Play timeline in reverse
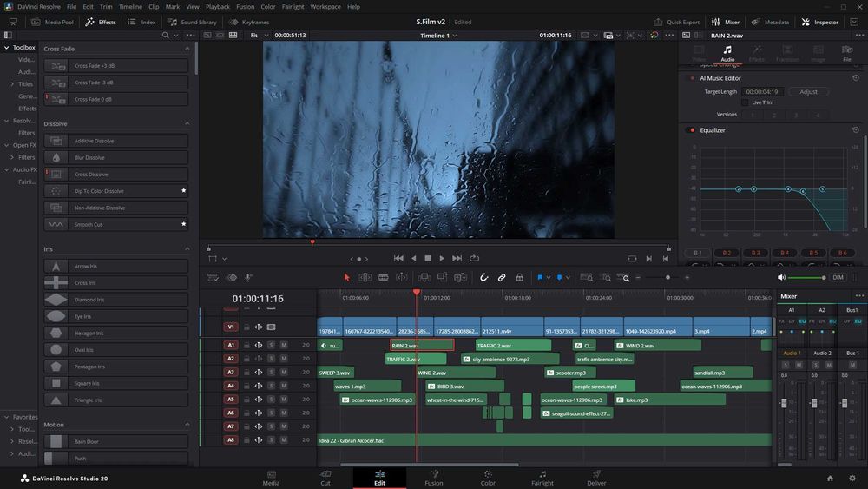 [x=413, y=258]
